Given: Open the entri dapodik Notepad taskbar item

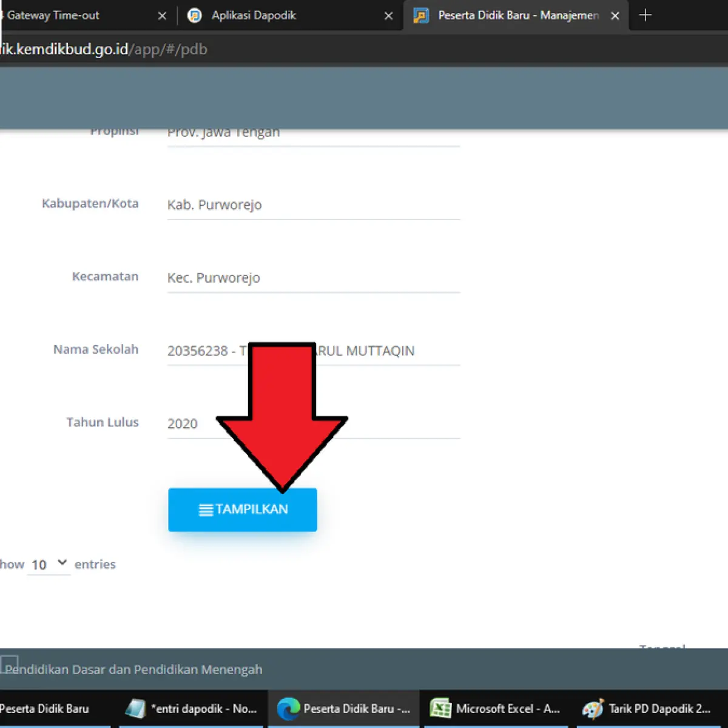Looking at the screenshot, I should [192, 709].
